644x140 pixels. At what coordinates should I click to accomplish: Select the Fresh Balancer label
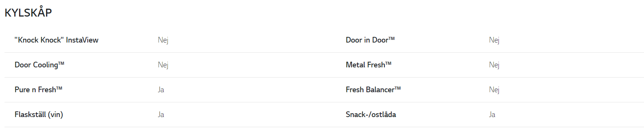coord(373,90)
